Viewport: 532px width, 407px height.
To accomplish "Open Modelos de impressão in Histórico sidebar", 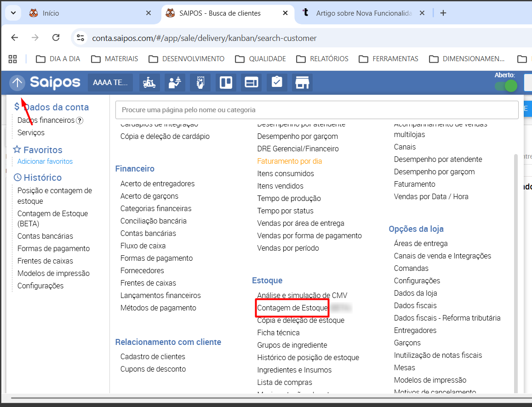I will click(x=54, y=274).
